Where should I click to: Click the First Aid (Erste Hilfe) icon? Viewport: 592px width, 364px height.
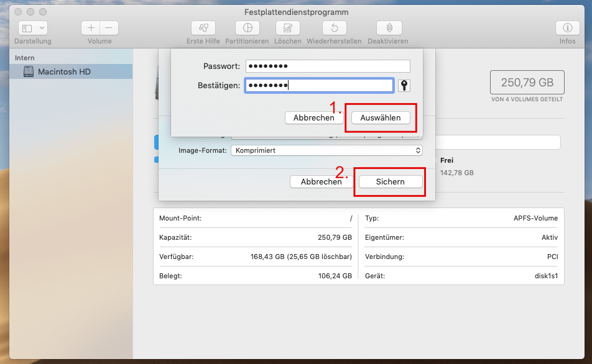203,28
